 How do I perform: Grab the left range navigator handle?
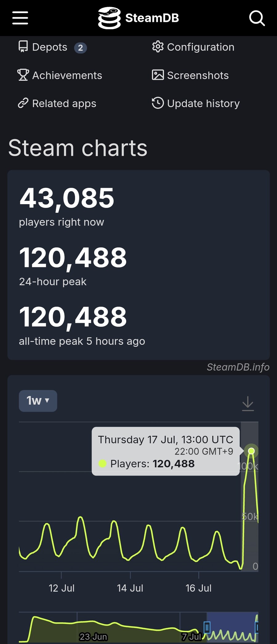pos(207,627)
